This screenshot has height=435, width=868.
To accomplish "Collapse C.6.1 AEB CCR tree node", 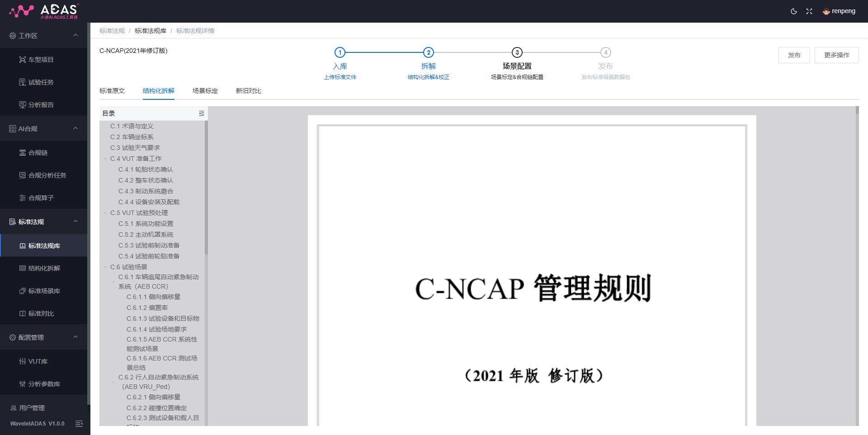I will coord(113,282).
